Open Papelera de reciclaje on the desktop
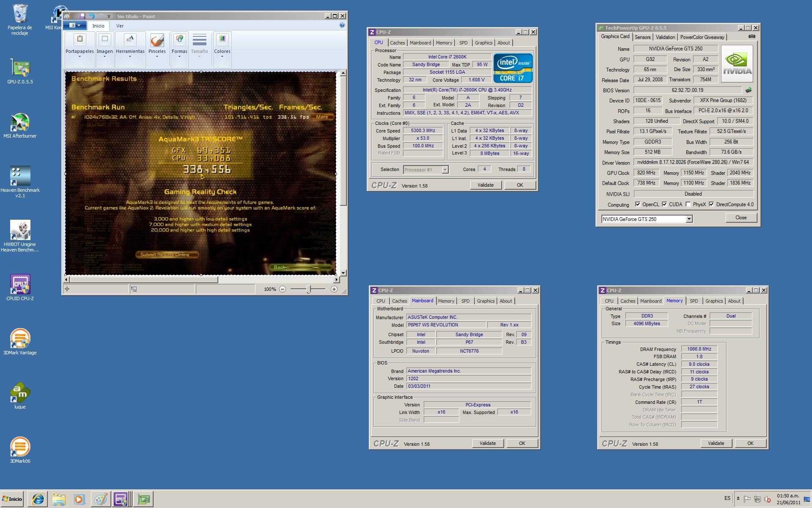This screenshot has width=812, height=508. coord(20,20)
